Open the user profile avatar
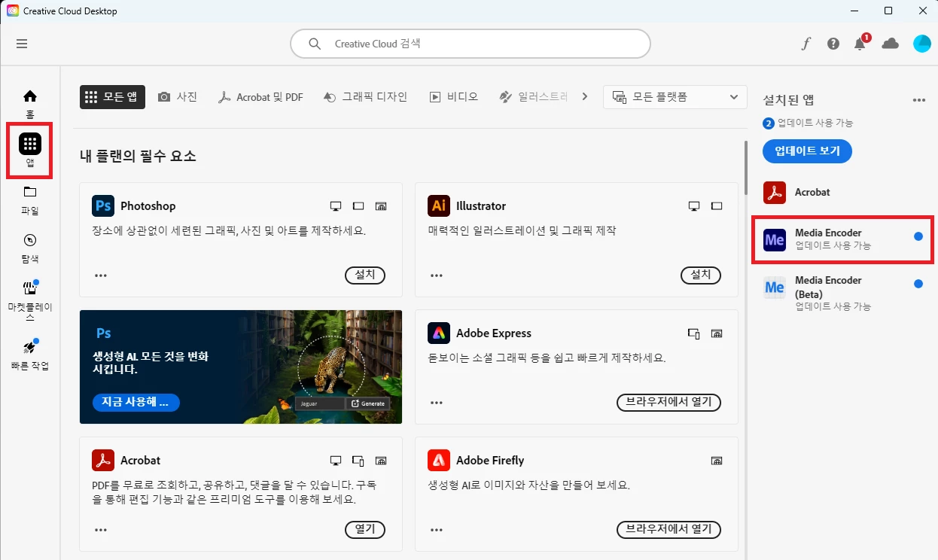Screen dimensions: 938x560 click(922, 44)
